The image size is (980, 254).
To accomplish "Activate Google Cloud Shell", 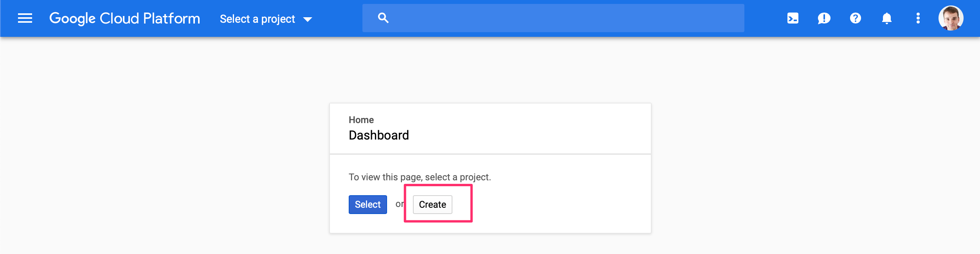I will 792,18.
